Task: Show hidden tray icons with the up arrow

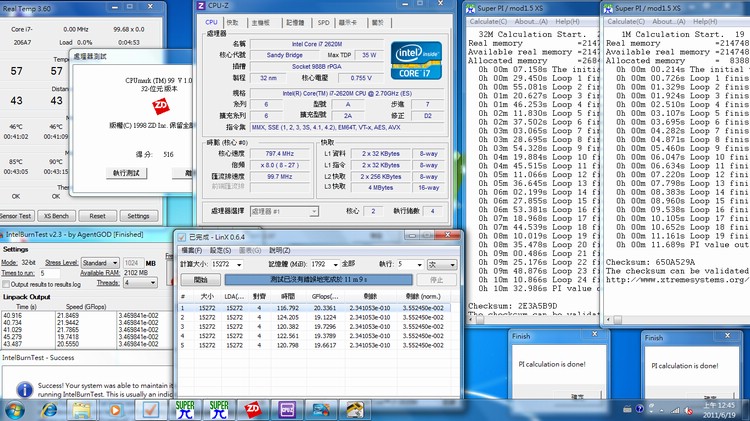Action: point(662,410)
